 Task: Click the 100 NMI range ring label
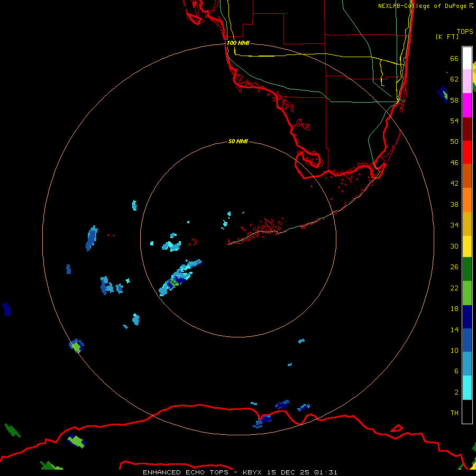pos(238,43)
